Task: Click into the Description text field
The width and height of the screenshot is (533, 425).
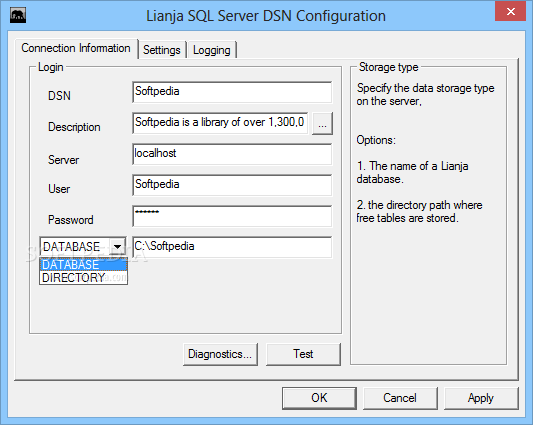Action: tap(220, 123)
